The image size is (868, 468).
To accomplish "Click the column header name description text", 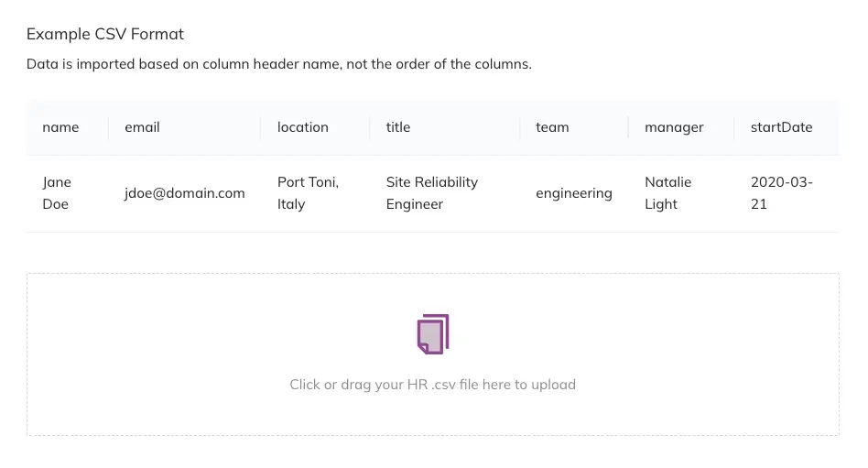I will pyautogui.click(x=279, y=64).
